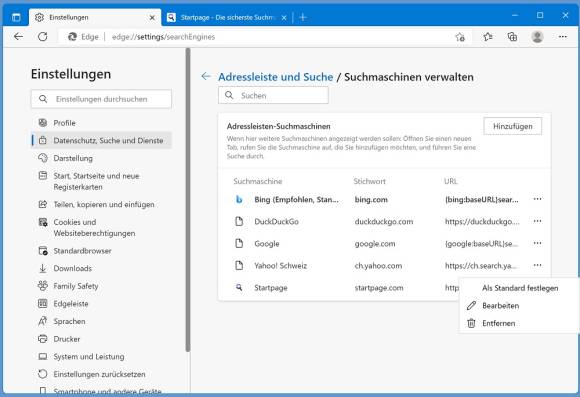Go back with the browser back arrow
This screenshot has height=397, width=580.
pos(18,36)
